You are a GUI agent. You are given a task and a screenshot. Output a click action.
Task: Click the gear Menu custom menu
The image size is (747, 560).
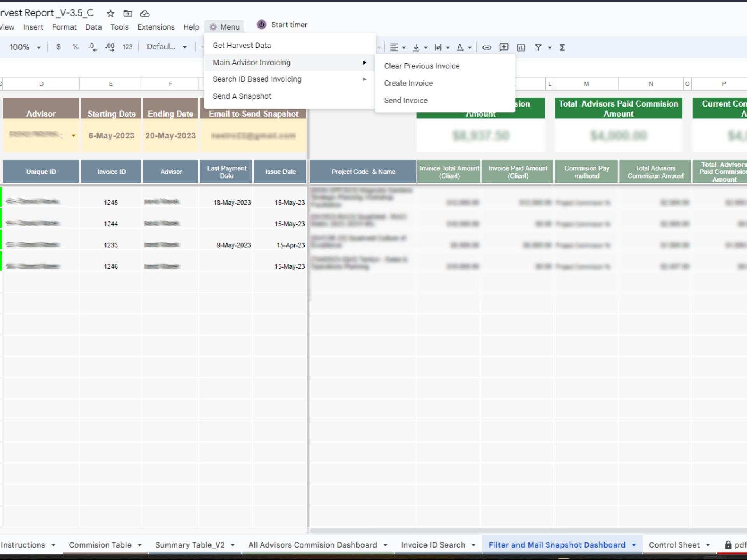pos(224,27)
